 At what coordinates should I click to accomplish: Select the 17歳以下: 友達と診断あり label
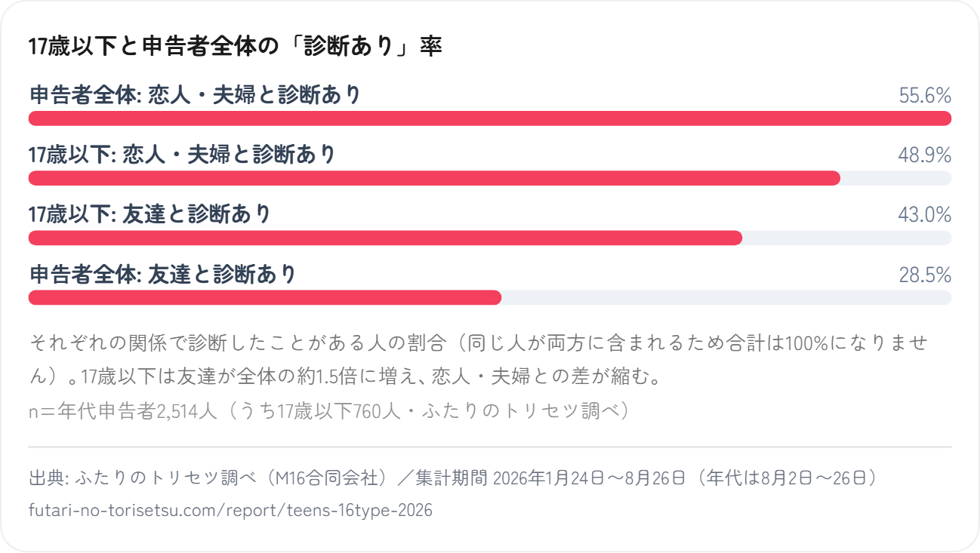[x=149, y=214]
